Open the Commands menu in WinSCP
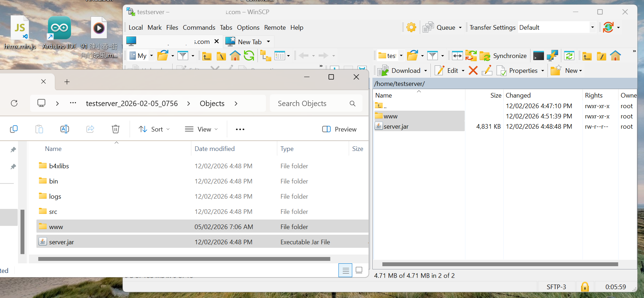 [199, 28]
